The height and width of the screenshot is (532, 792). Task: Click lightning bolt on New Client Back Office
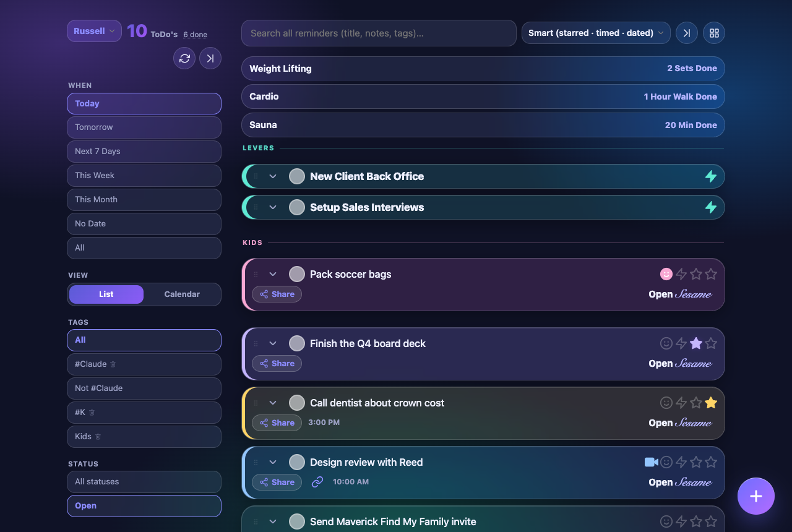coord(711,176)
